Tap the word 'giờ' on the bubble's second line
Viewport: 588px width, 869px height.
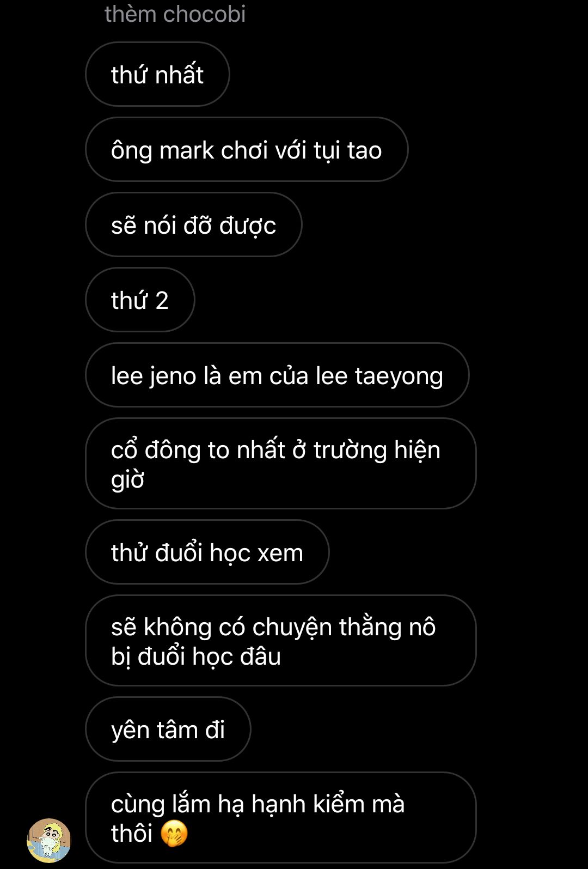pyautogui.click(x=127, y=481)
